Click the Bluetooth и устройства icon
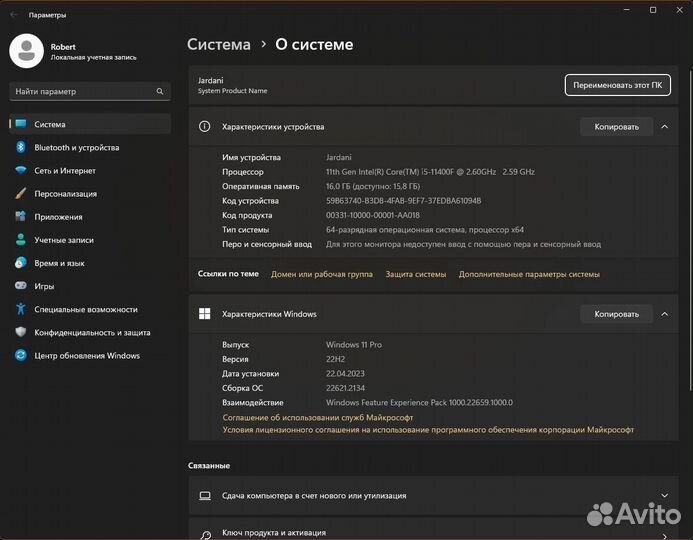693x540 pixels. (21, 147)
